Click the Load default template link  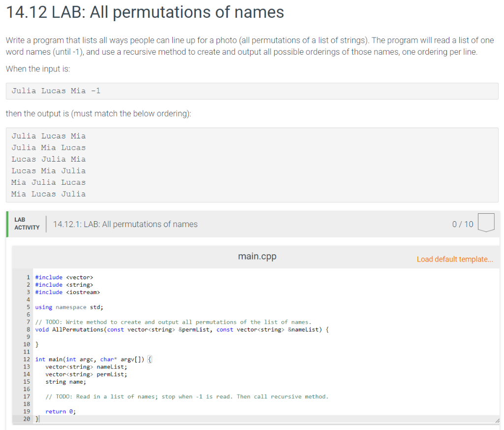[x=454, y=259]
